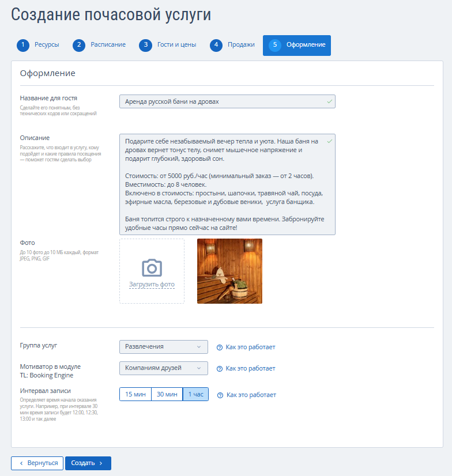Click the camera icon in upload box

(152, 267)
